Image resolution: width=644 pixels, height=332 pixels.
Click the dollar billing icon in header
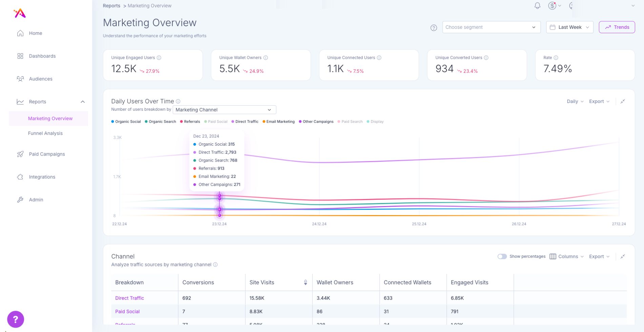[x=552, y=6]
